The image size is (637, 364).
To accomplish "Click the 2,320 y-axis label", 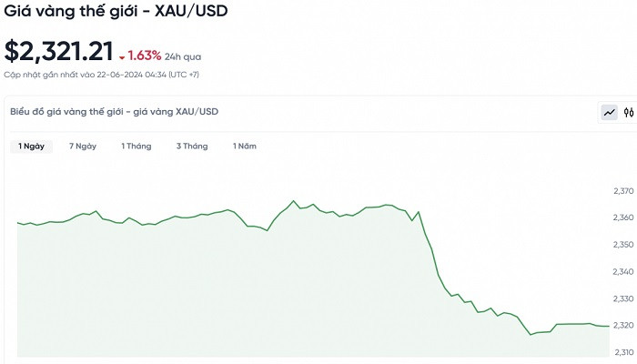I will click(622, 325).
